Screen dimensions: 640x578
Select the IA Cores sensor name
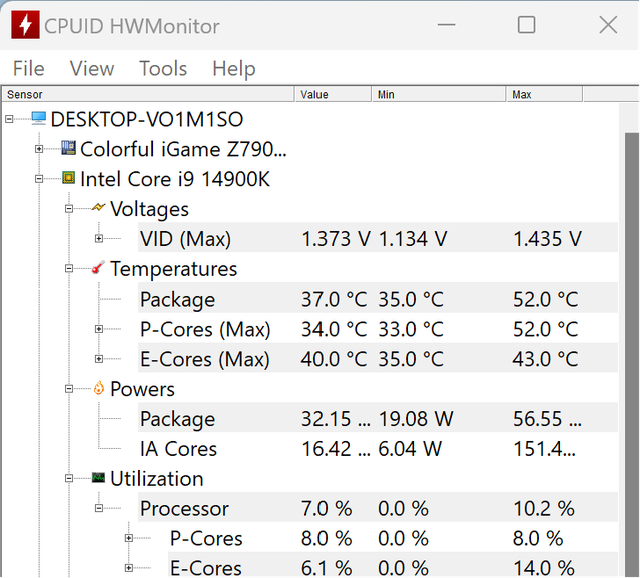(x=178, y=449)
